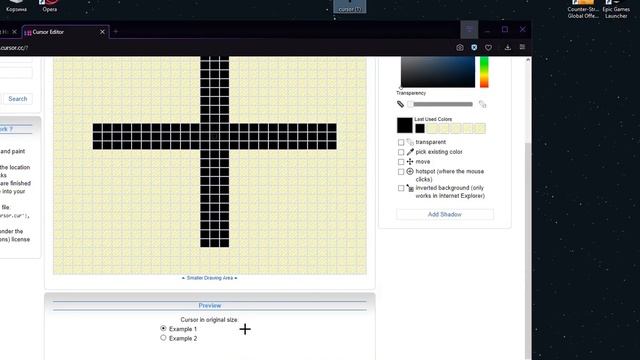Select the small black last used color swatch

[420, 129]
